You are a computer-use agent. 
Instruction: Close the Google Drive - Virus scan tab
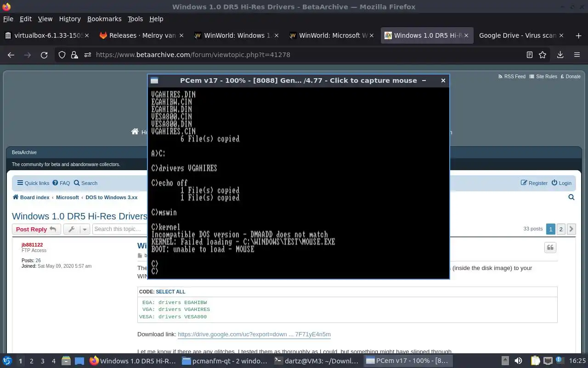[x=561, y=35]
